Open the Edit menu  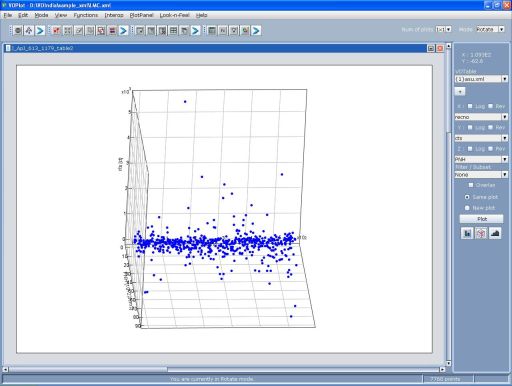click(x=23, y=15)
